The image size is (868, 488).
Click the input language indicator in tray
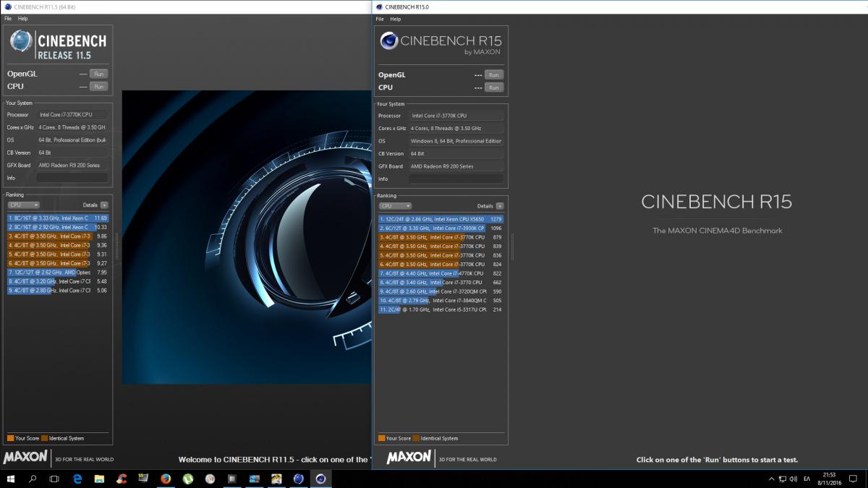[807, 479]
